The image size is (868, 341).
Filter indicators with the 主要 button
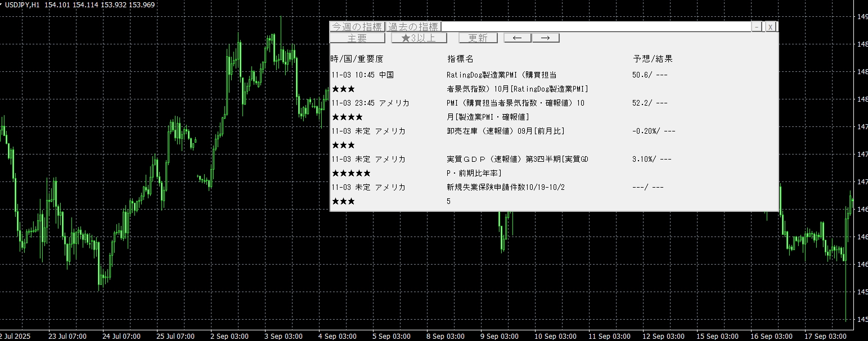357,38
